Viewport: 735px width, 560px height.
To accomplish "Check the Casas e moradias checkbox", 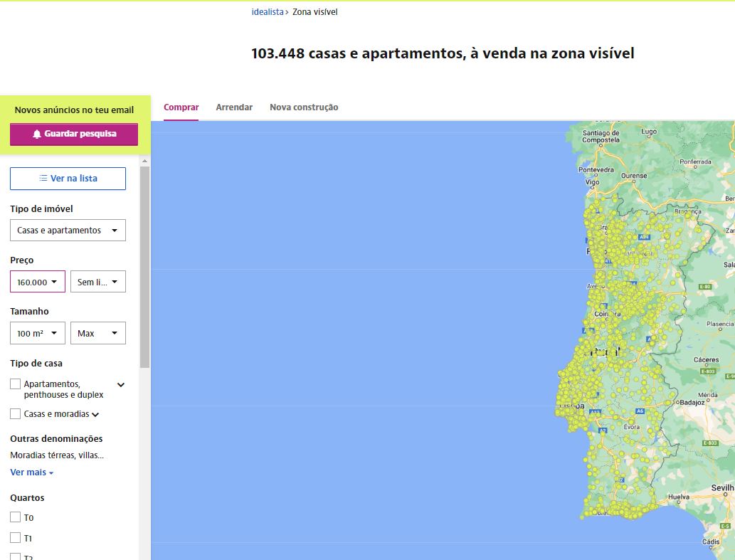I will (x=16, y=414).
